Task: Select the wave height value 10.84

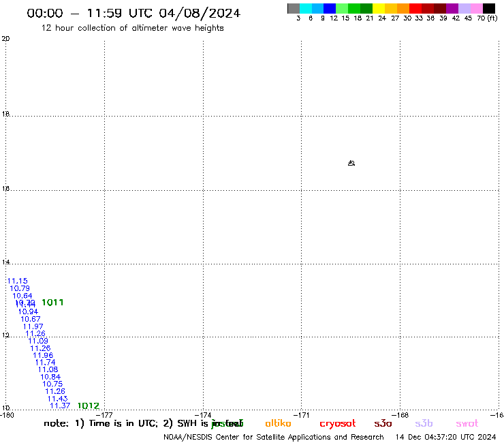Action: coord(50,377)
